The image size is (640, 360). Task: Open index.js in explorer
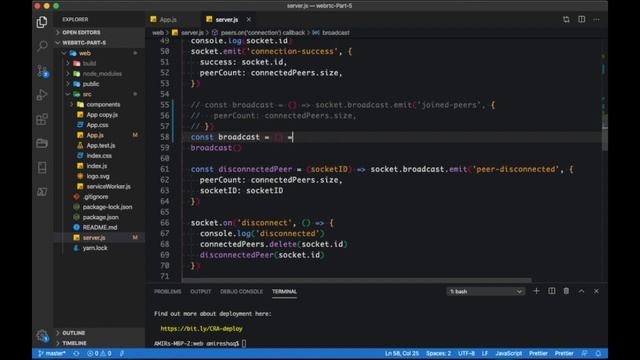click(96, 166)
